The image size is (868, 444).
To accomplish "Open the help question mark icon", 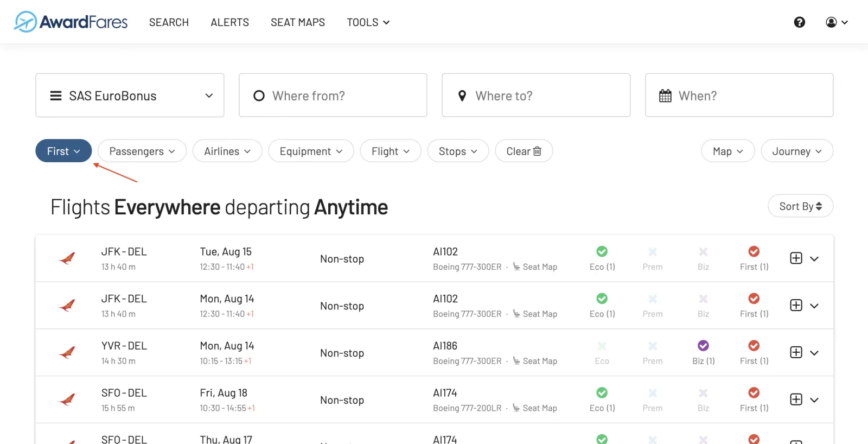I will pyautogui.click(x=800, y=22).
